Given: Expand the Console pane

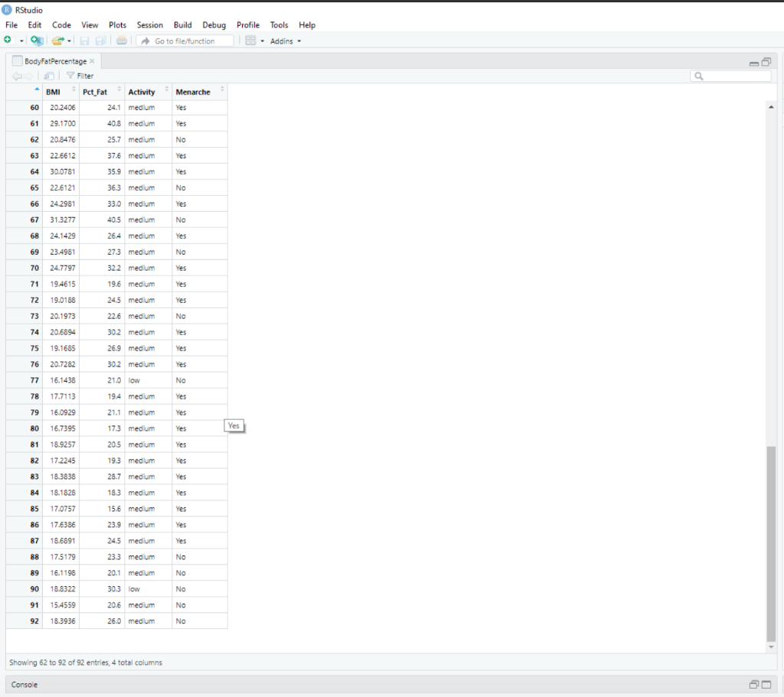Looking at the screenshot, I should (765, 685).
